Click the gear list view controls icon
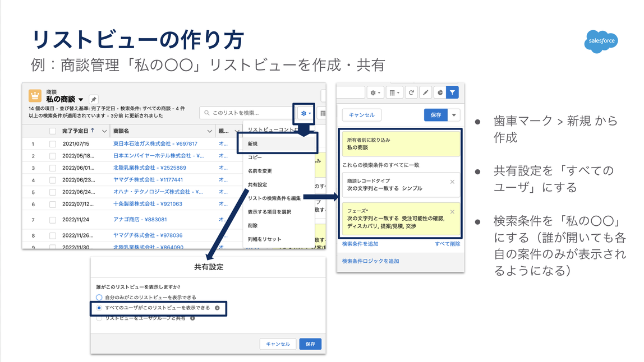644x362 pixels. 305,113
